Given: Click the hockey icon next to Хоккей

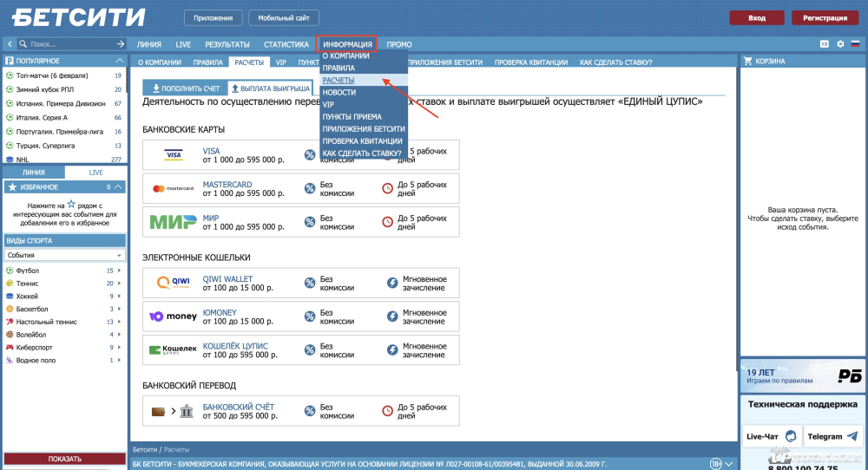Looking at the screenshot, I should click(10, 296).
